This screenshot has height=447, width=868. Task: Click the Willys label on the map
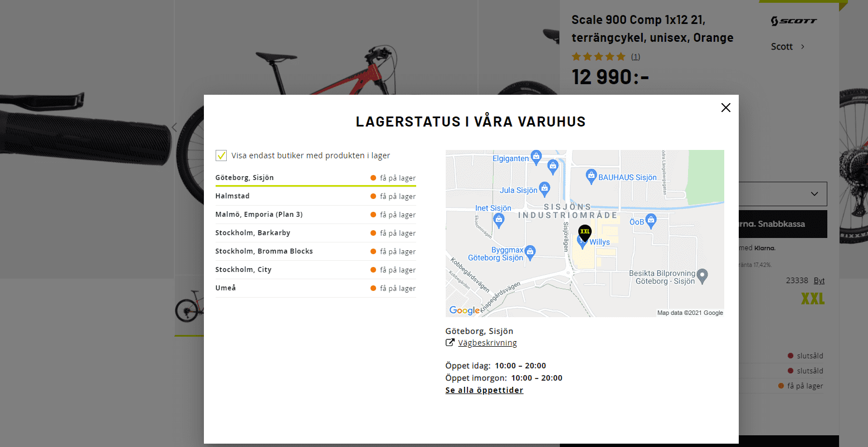click(599, 242)
